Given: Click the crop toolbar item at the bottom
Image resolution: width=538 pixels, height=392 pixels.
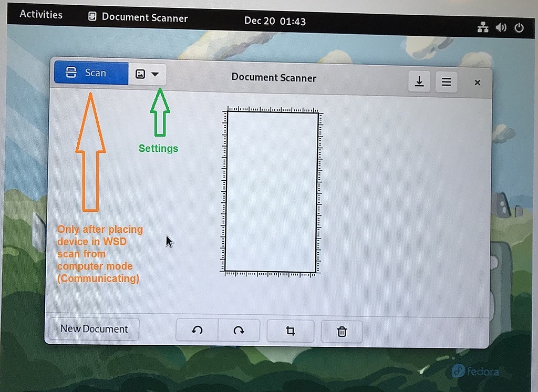Looking at the screenshot, I should tap(290, 331).
